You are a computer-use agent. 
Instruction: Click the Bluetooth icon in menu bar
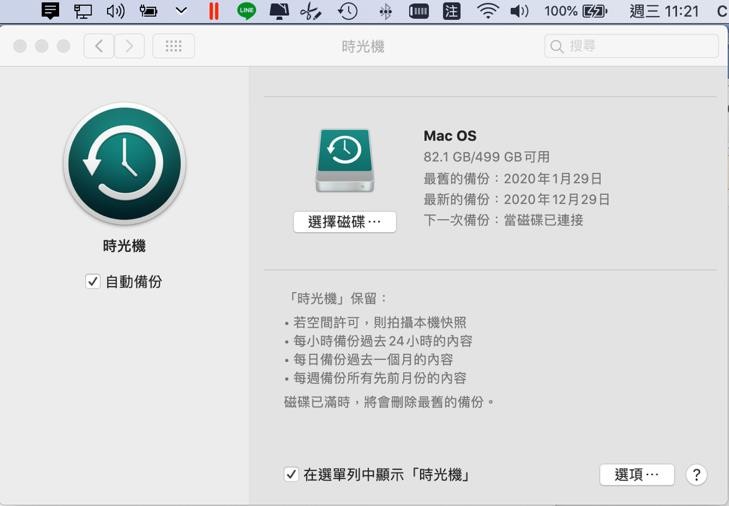tap(385, 11)
